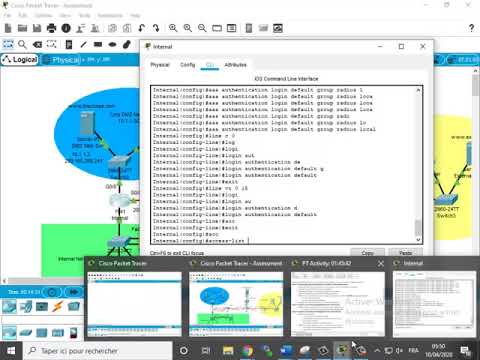Open Packet Tracer help question mark

tap(471, 28)
